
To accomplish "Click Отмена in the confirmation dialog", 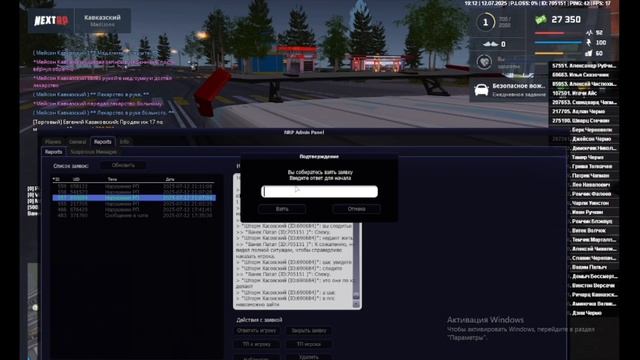I will tap(356, 209).
